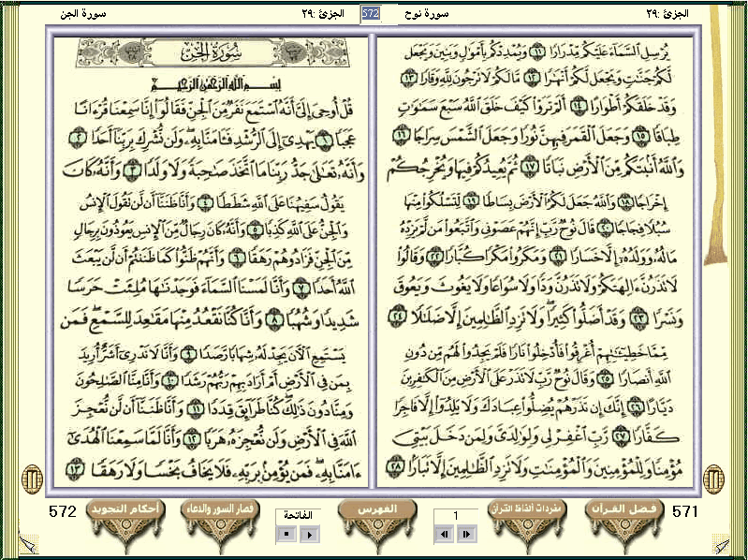Select verse marker ٥ in Surah Al-Jinn
The image size is (748, 560).
point(256,230)
